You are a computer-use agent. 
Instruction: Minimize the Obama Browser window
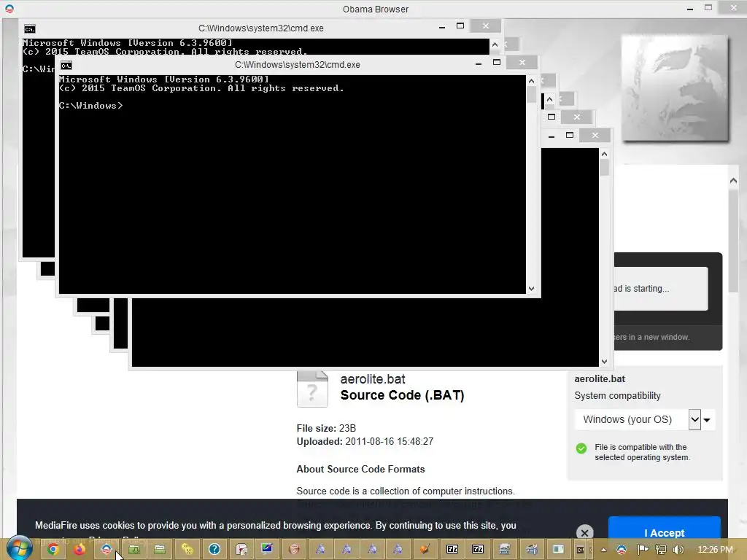690,9
